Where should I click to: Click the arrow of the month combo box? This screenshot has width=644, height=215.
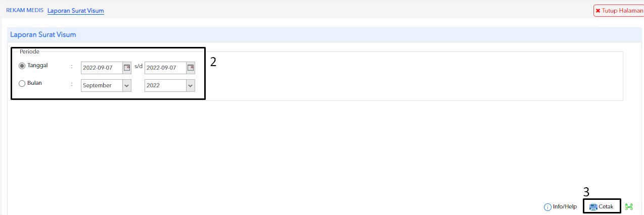126,85
